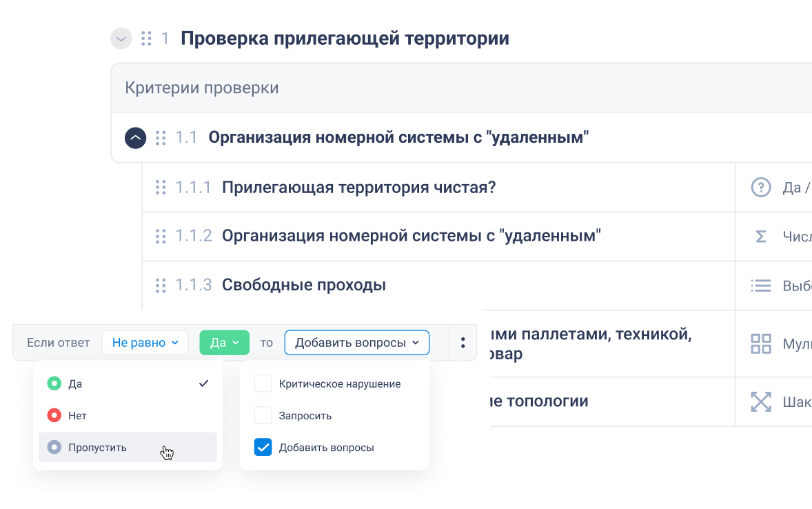The width and height of the screenshot is (812, 509).
Task: Open the green Да answer dropdown
Action: click(225, 343)
